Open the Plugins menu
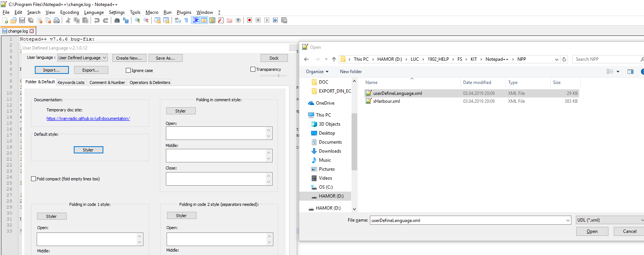This screenshot has height=255, width=644. point(184,12)
